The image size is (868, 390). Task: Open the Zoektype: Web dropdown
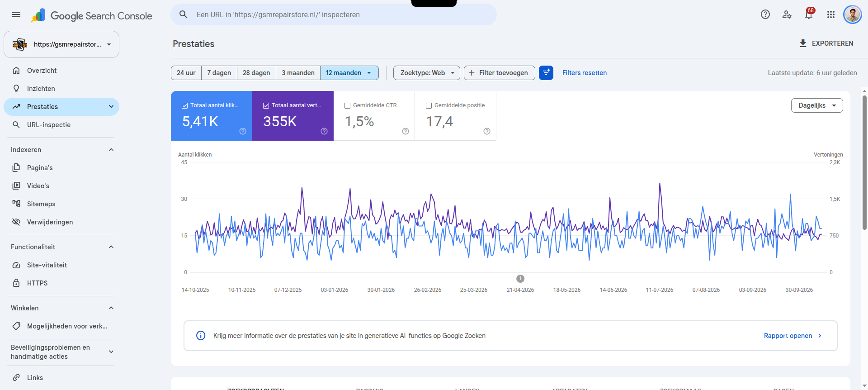pyautogui.click(x=427, y=73)
